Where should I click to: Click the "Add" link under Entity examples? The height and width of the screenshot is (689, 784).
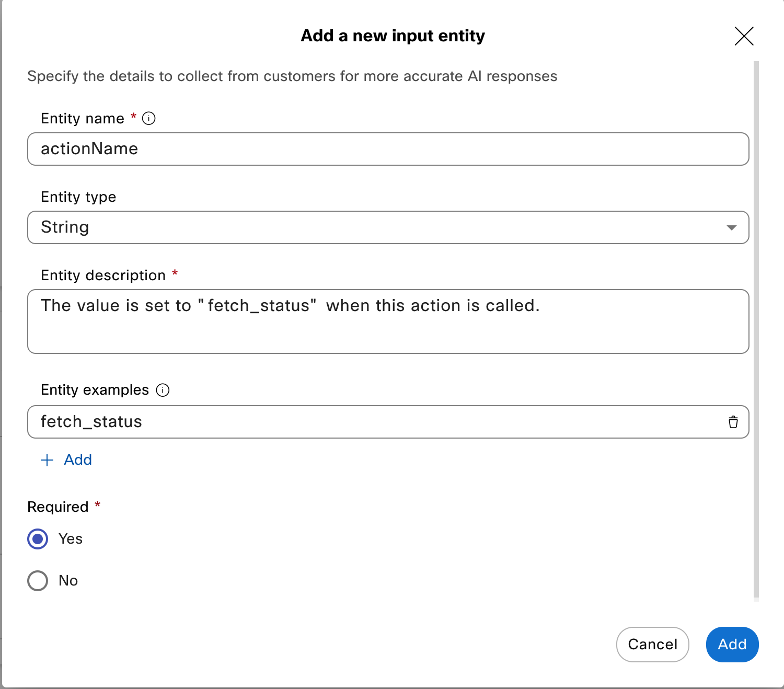(78, 460)
